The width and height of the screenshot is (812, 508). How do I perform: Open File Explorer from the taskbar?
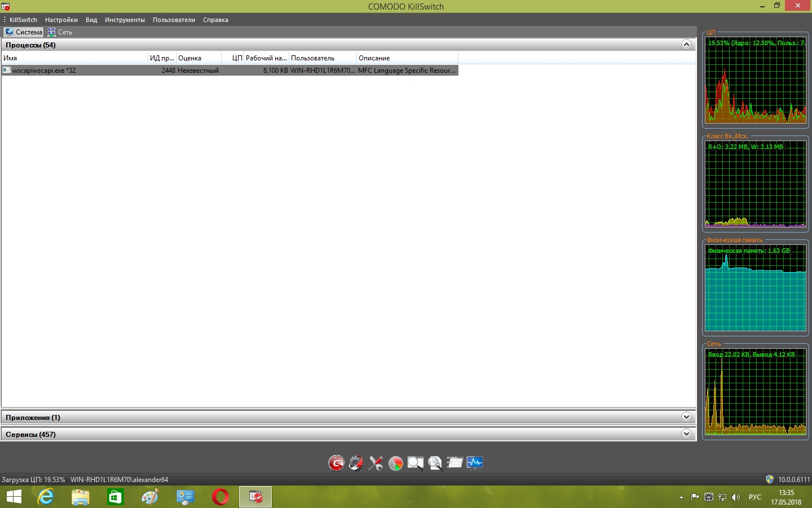click(81, 497)
